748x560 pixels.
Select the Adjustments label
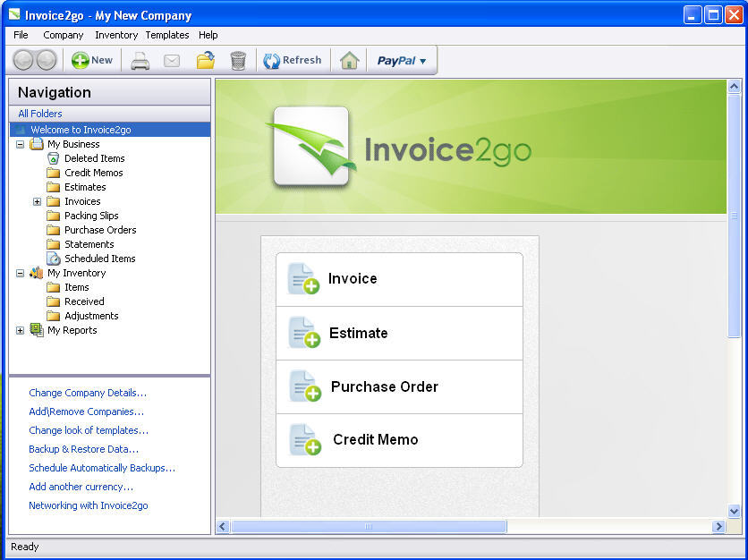pos(91,316)
